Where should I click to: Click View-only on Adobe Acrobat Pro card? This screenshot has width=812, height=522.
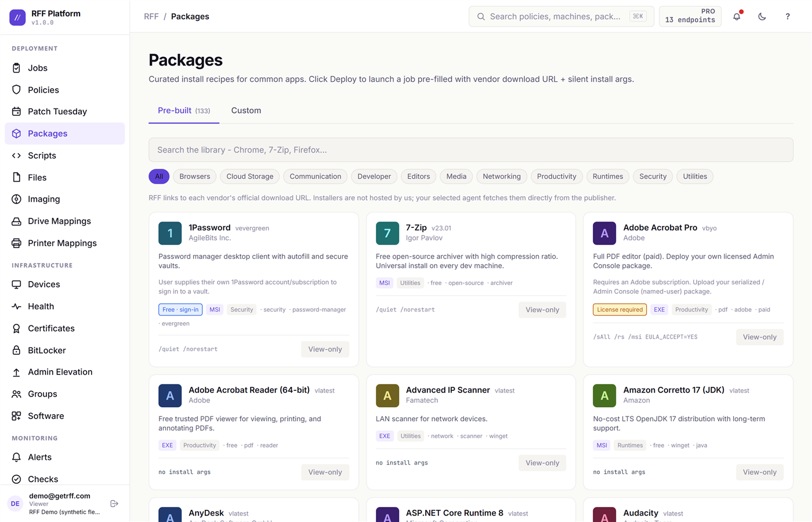coord(760,337)
